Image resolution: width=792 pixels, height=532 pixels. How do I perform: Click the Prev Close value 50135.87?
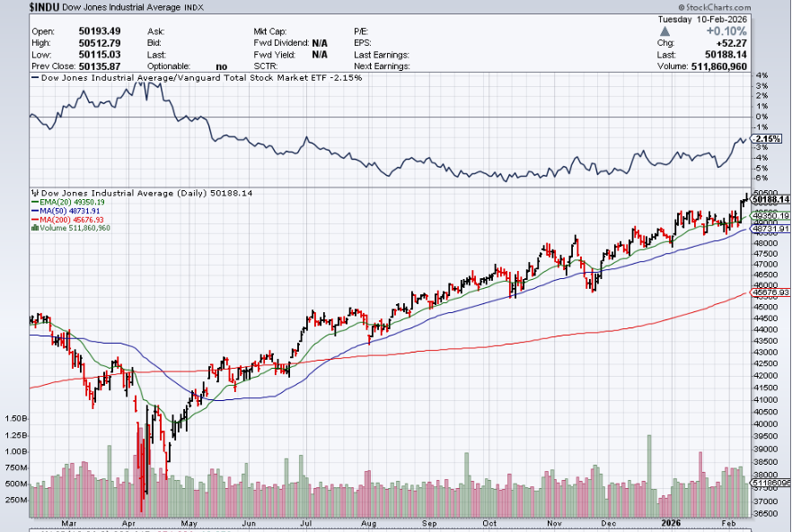100,66
